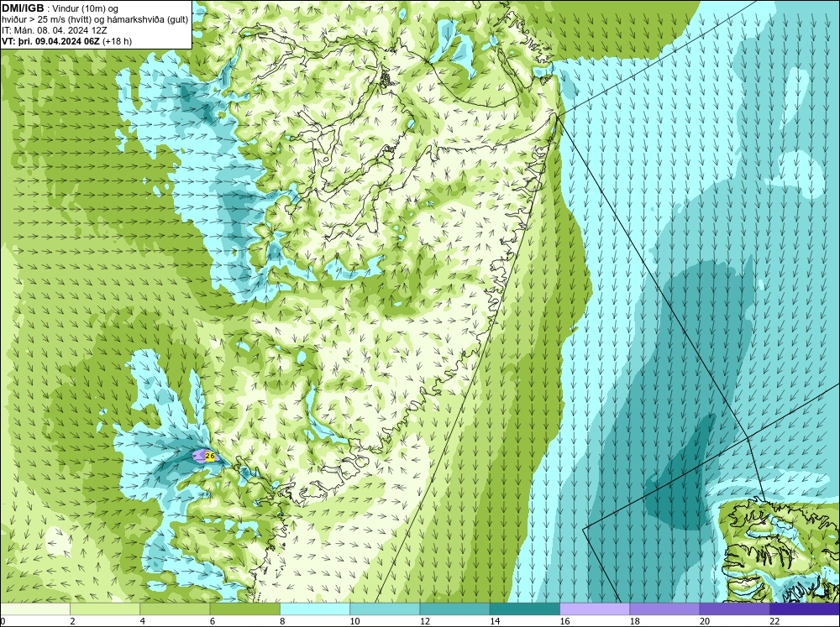The height and width of the screenshot is (627, 840).
Task: Select the 0–2 m/s pale legend swatch
Action: point(34,609)
